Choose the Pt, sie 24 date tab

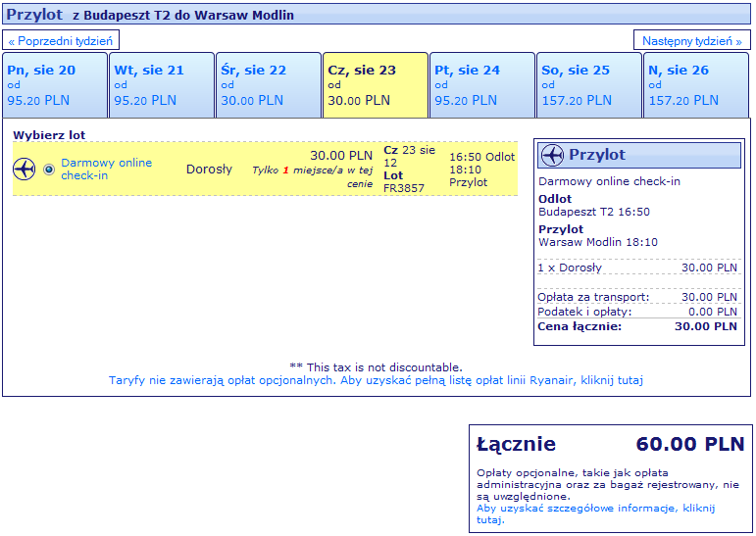click(482, 84)
